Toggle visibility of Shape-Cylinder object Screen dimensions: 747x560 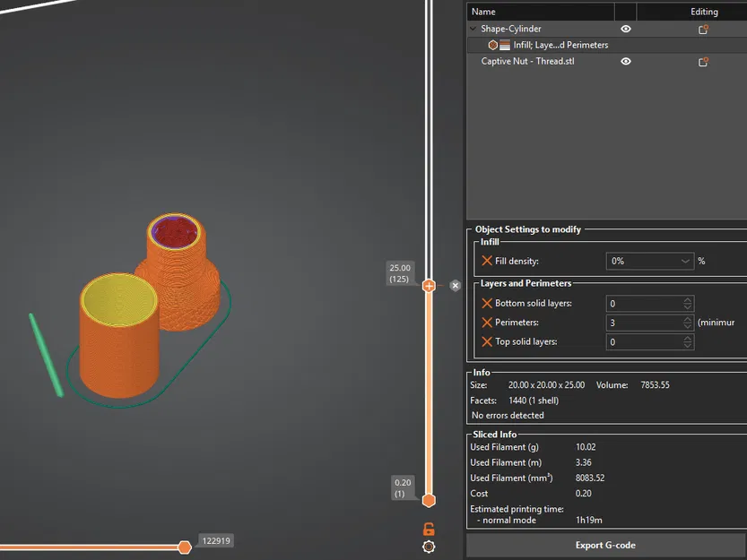(626, 29)
